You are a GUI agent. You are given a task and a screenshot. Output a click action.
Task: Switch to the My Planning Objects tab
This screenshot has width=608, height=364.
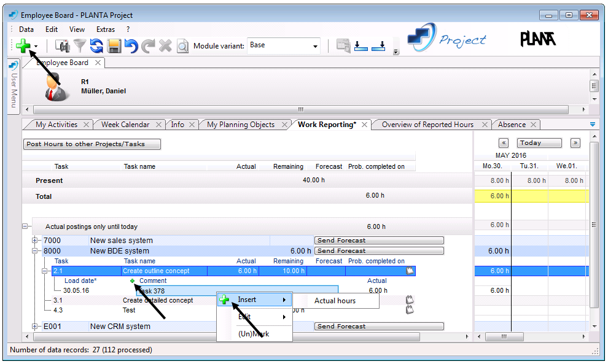241,125
